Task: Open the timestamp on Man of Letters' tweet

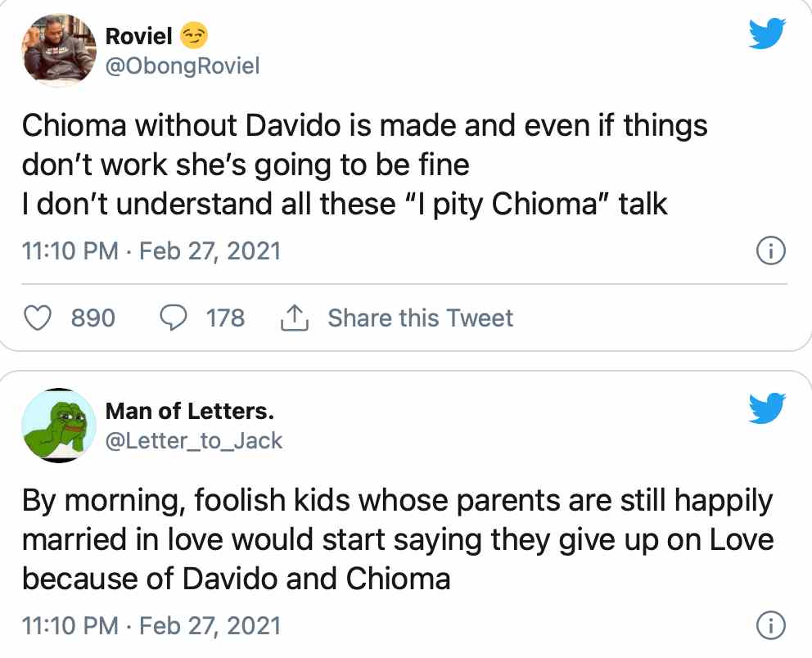Action: pos(151,626)
